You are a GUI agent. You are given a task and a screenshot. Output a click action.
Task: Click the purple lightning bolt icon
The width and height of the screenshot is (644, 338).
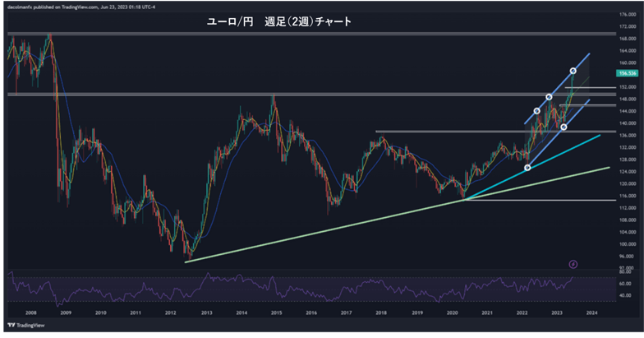[573, 265]
